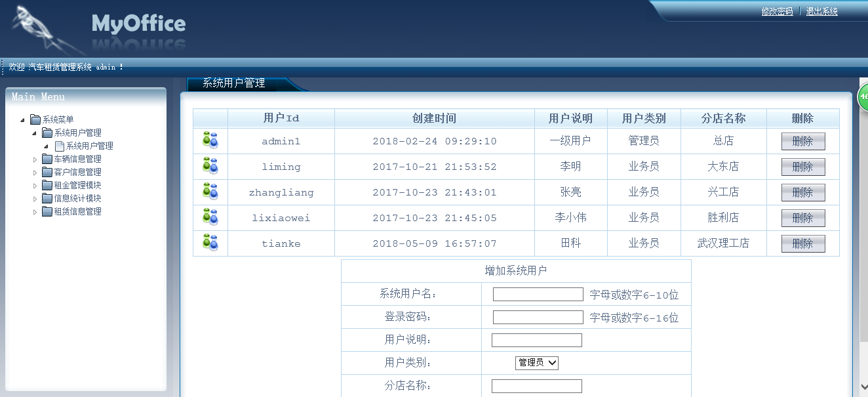
Task: Click the 一级用户 description cell
Action: click(x=571, y=141)
